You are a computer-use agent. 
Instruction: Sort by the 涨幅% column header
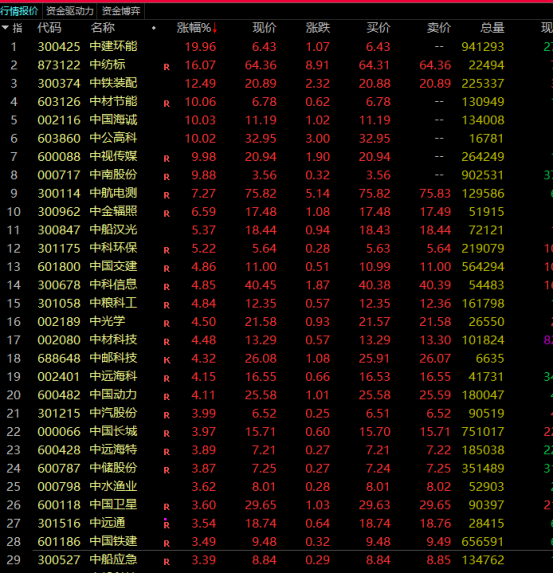pyautogui.click(x=194, y=28)
